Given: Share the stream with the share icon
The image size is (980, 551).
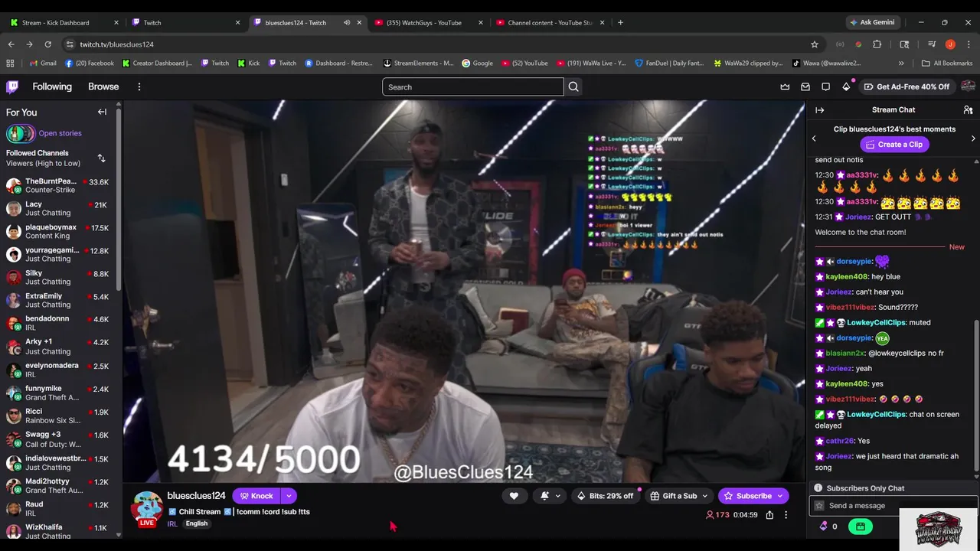Looking at the screenshot, I should [769, 515].
